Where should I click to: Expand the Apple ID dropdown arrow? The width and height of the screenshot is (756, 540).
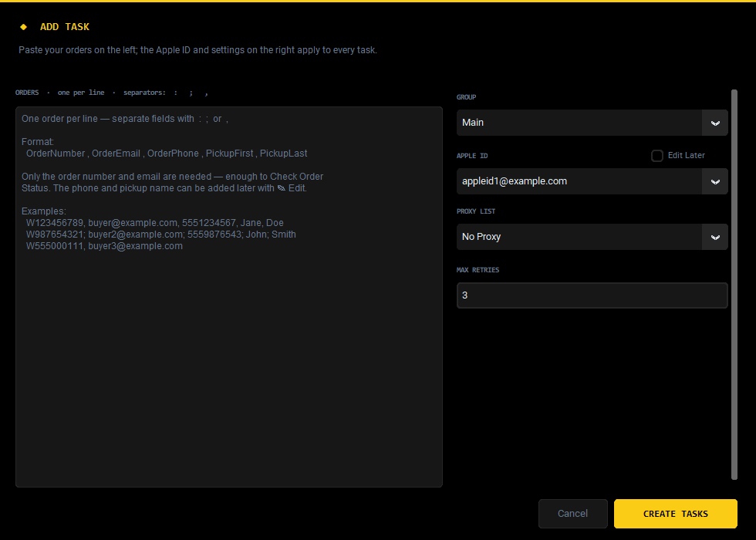[715, 182]
